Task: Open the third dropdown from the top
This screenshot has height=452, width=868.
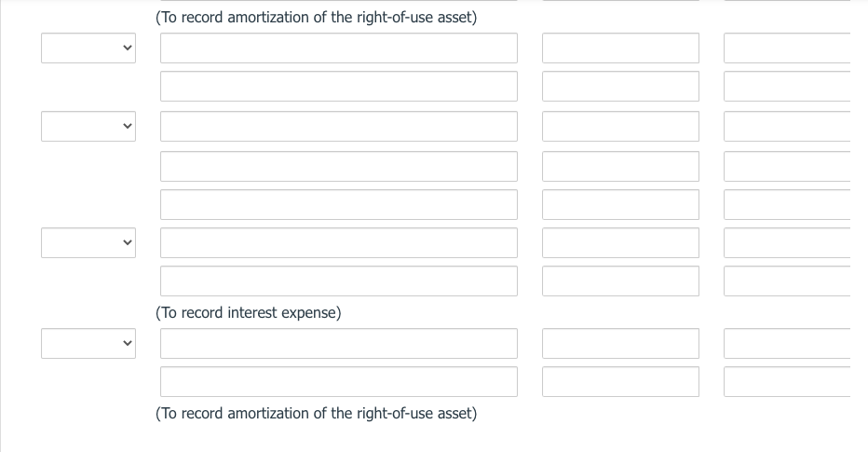Action: (88, 242)
